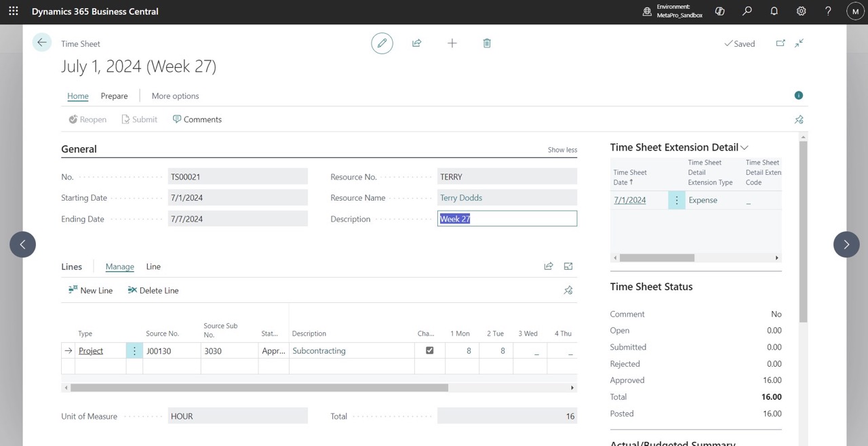The image size is (868, 446).
Task: Click Delete Line
Action: coord(153,290)
